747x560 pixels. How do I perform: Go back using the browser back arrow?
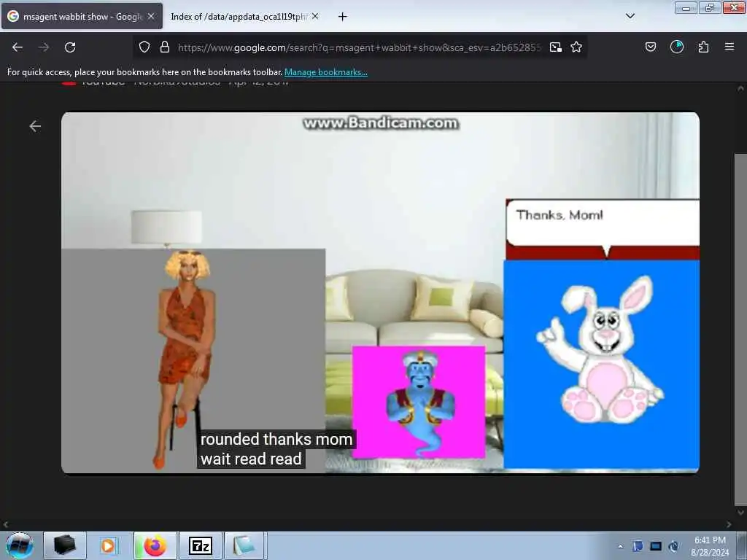[18, 47]
